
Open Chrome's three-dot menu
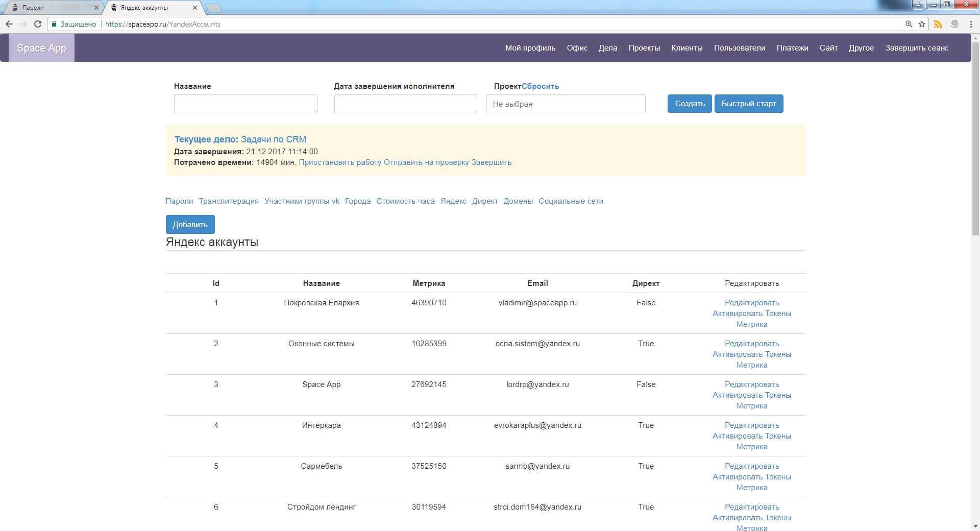pos(971,24)
